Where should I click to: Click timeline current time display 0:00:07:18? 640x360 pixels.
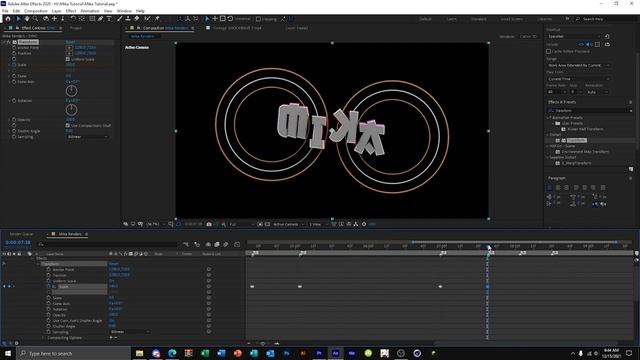18,242
